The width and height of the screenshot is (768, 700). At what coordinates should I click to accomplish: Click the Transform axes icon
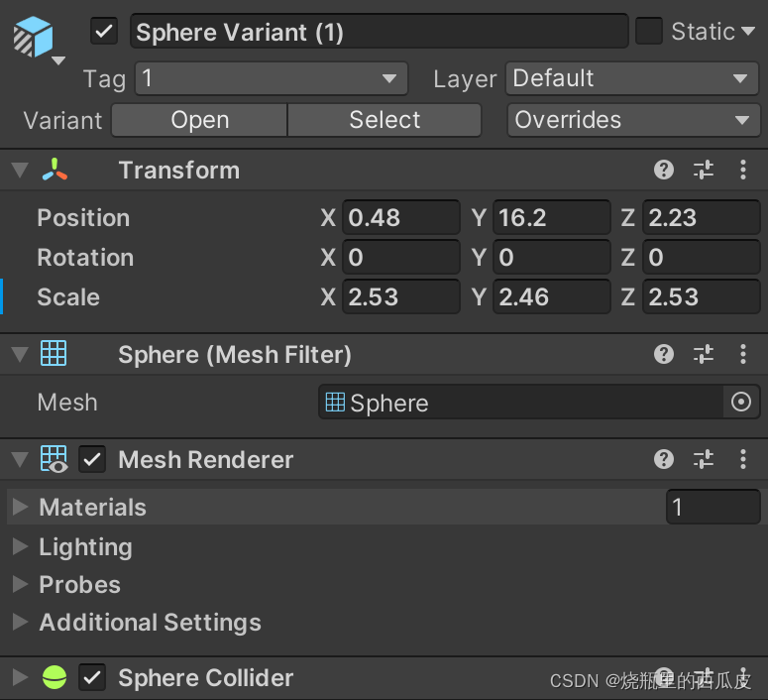(55, 170)
